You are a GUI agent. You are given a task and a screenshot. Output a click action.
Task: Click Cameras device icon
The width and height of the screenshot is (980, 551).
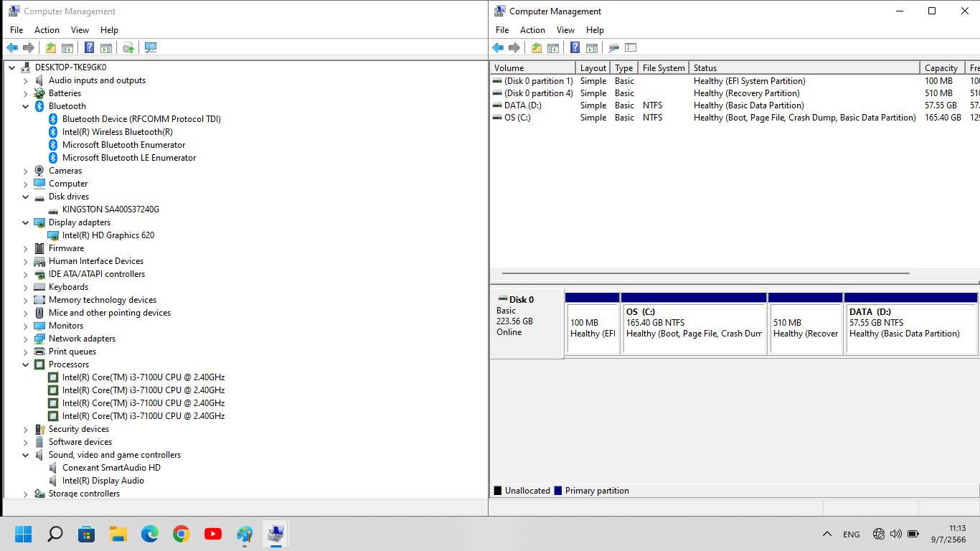[x=39, y=171]
